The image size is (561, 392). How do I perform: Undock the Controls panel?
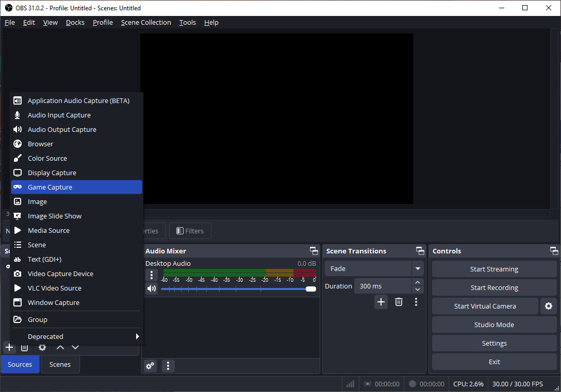coord(554,251)
